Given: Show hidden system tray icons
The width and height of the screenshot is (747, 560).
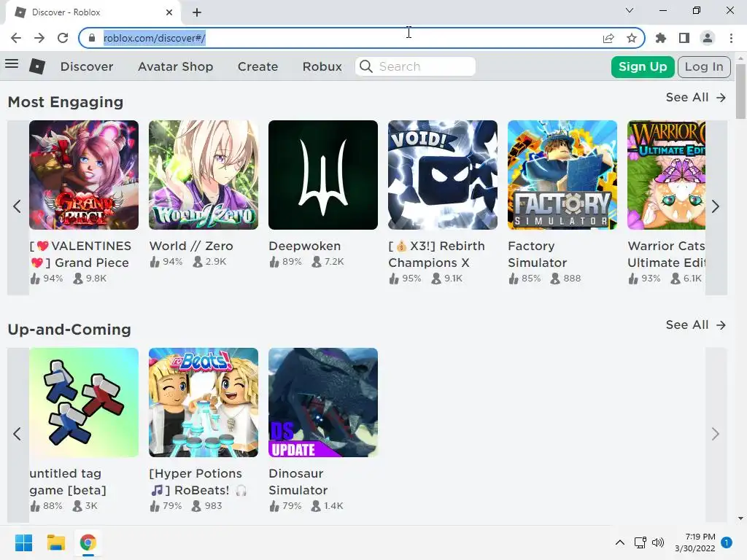Looking at the screenshot, I should (620, 542).
